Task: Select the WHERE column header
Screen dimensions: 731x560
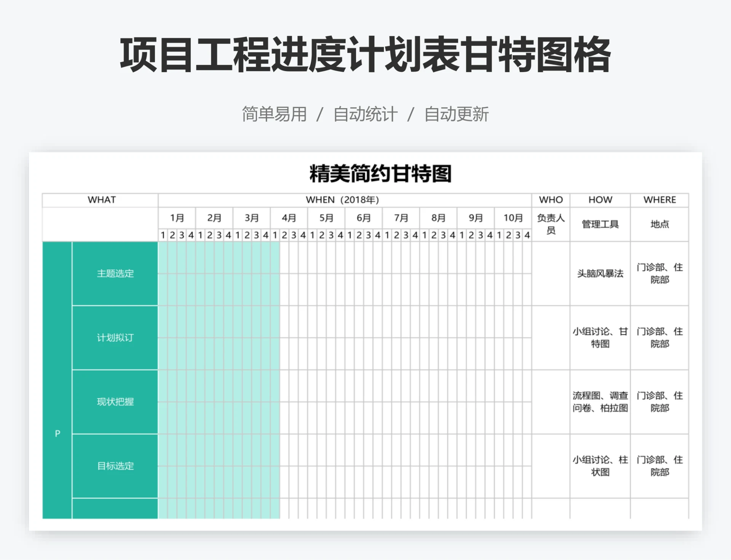Action: [x=659, y=200]
